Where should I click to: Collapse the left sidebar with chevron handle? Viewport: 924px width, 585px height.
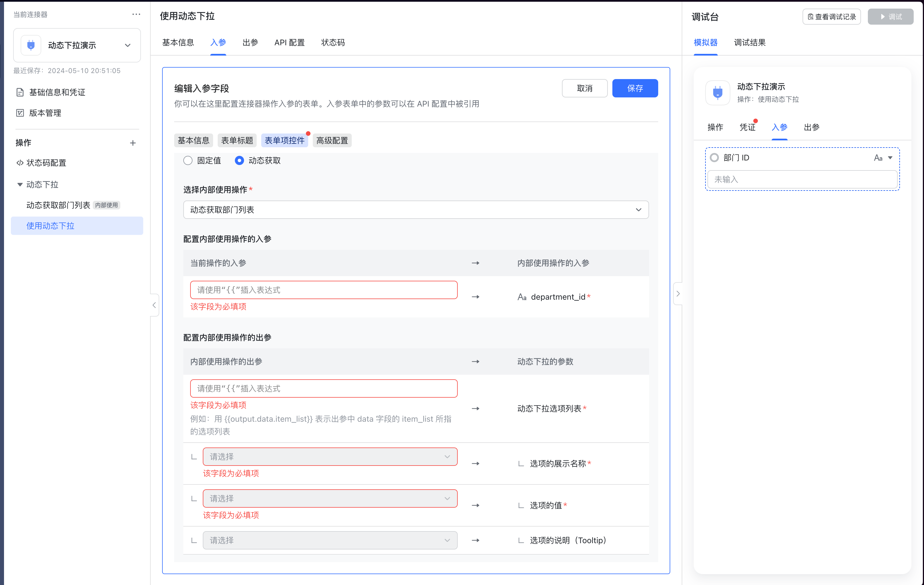(154, 305)
